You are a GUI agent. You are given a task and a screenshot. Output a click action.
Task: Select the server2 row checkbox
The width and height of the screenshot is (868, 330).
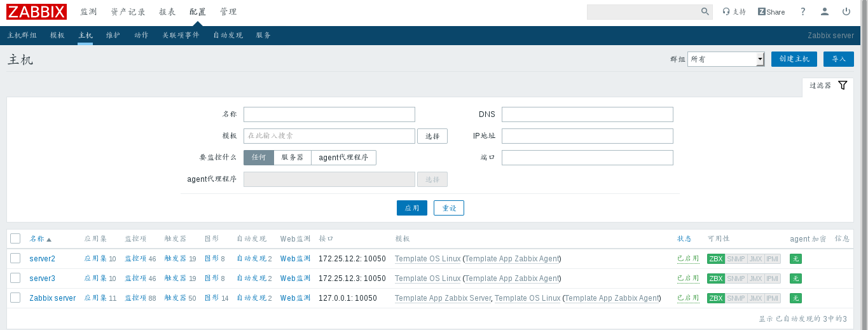point(15,258)
